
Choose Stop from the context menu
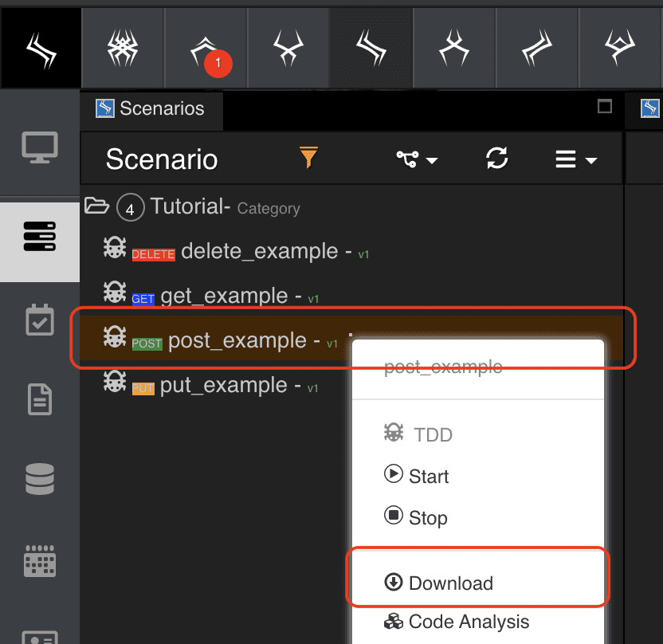pos(416,516)
